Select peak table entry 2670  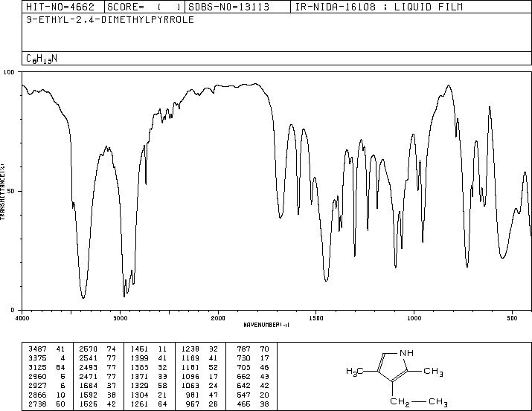pos(89,349)
